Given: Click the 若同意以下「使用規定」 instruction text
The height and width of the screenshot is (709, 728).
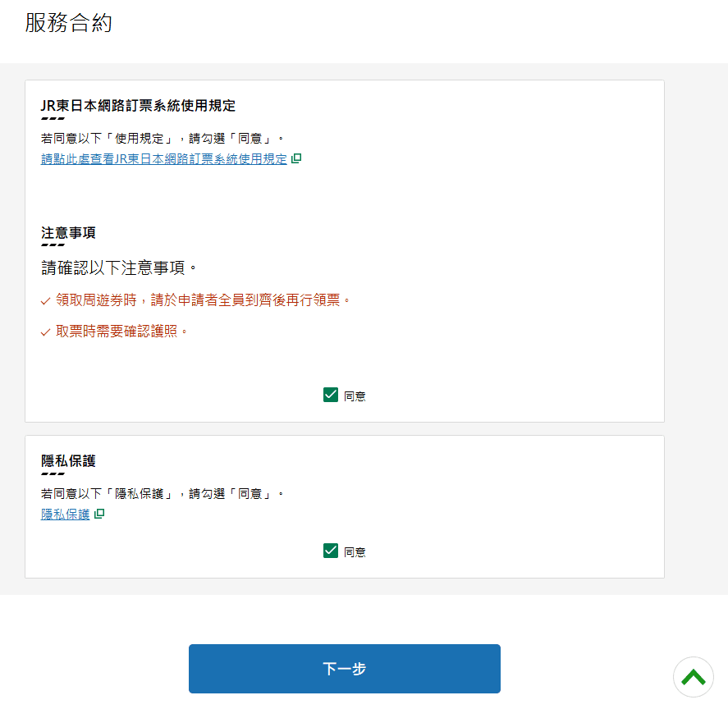Looking at the screenshot, I should click(163, 138).
